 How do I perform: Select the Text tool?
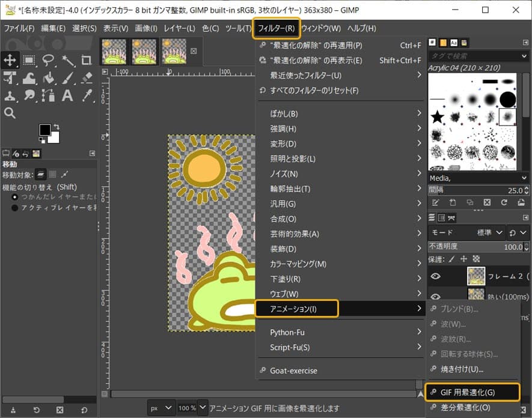[67, 95]
